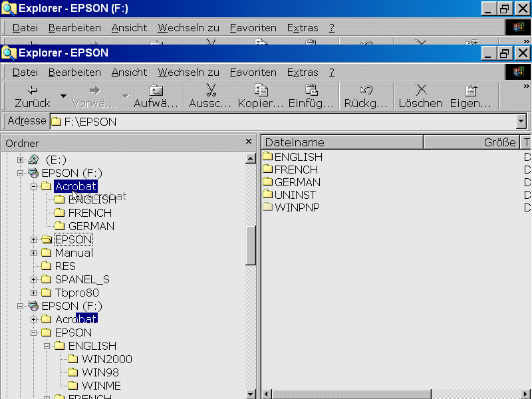Close the Ordner folder pane
532x399 pixels.
pos(249,142)
